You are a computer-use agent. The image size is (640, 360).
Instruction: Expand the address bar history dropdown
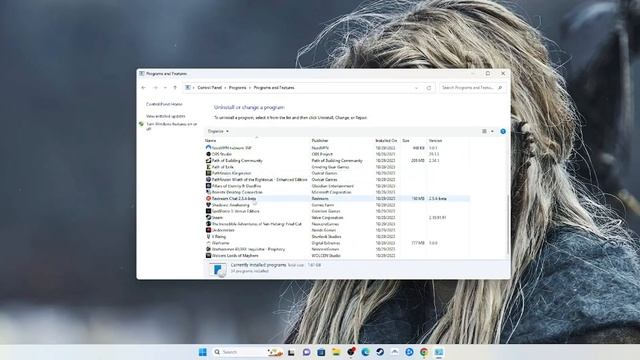point(416,88)
